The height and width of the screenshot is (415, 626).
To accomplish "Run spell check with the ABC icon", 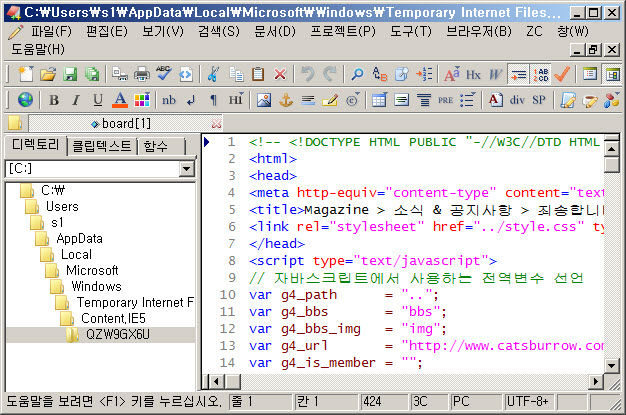I will coord(164,74).
